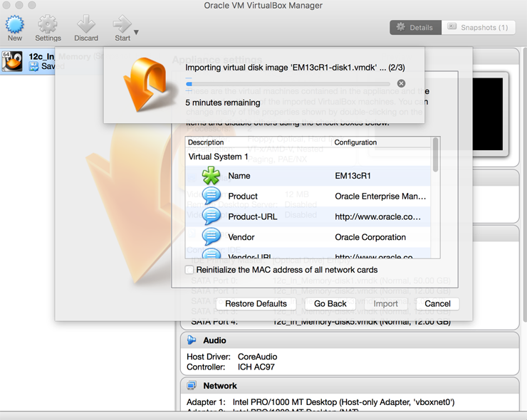Click the orange import arrow icon
This screenshot has width=527, height=420.
tap(145, 84)
